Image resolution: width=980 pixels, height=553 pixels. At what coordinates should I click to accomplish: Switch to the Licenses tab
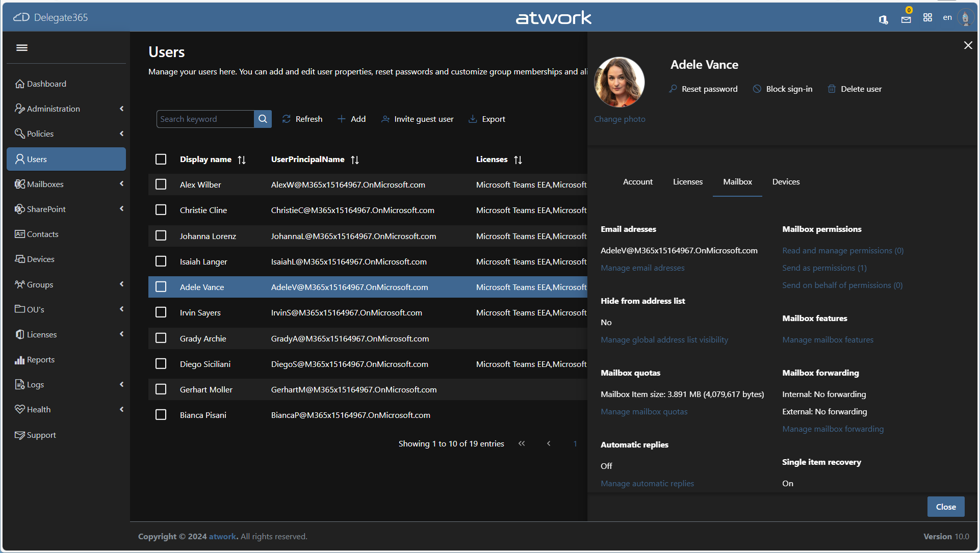point(687,181)
